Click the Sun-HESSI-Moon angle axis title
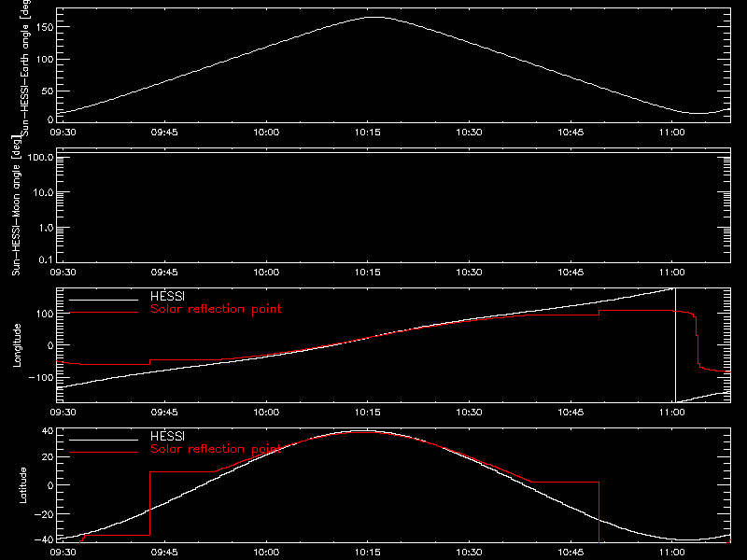 click(x=16, y=206)
